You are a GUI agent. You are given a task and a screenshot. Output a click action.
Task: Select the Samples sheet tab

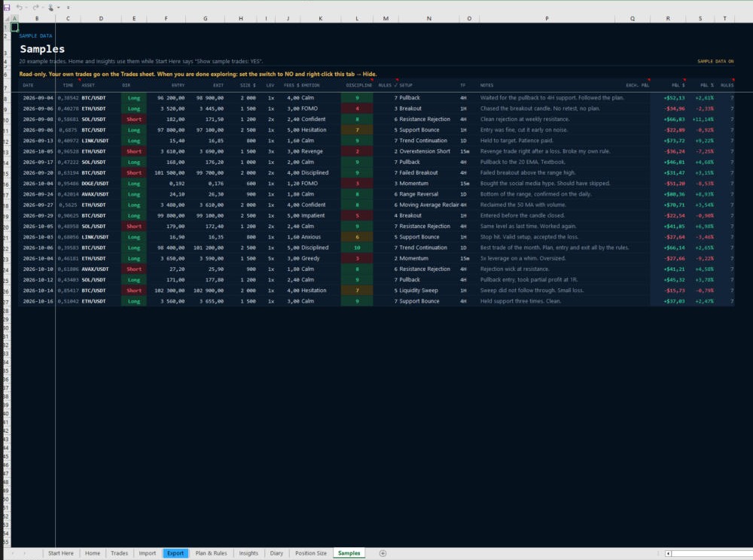(349, 553)
